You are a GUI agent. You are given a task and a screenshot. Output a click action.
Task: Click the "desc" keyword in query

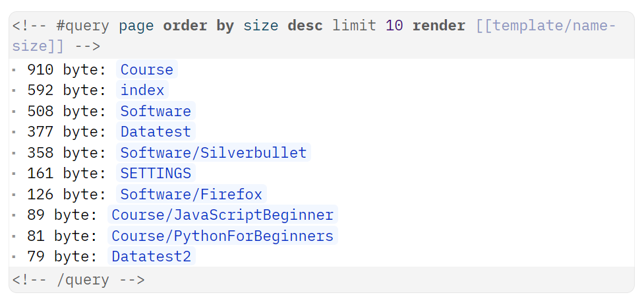click(x=305, y=26)
